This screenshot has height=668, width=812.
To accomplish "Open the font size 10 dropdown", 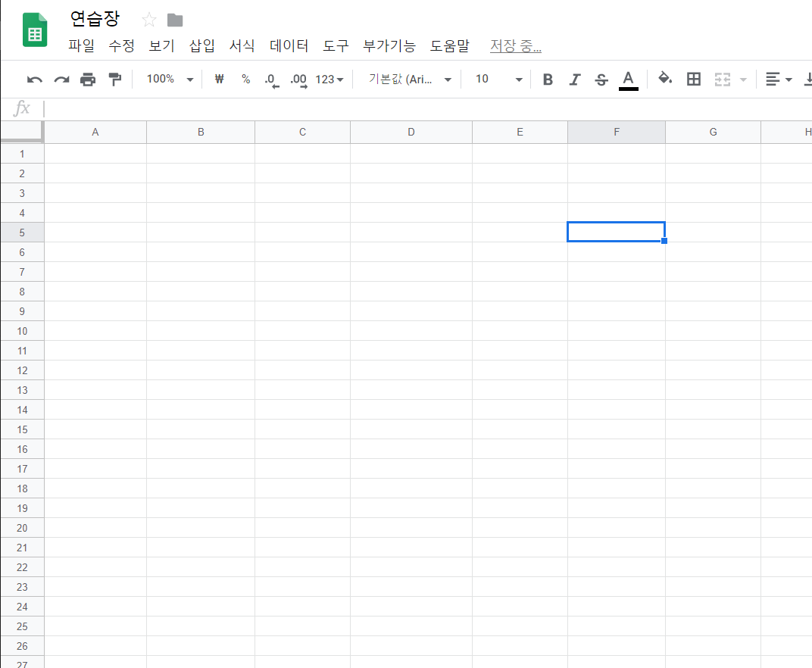I will click(x=498, y=80).
